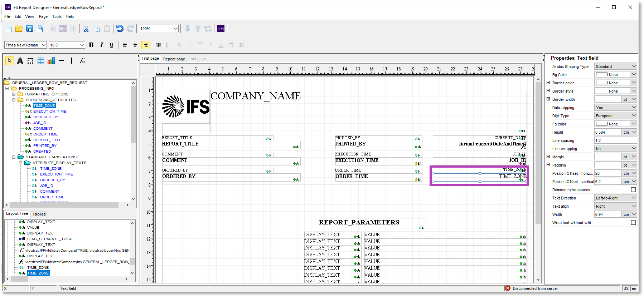Switch to the Repeat page tab
This screenshot has height=297, width=644.
click(x=174, y=59)
